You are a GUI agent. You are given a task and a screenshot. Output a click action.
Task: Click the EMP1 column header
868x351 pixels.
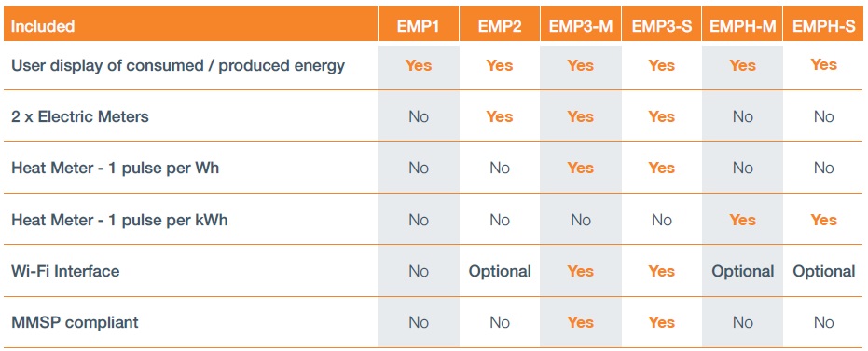click(418, 26)
